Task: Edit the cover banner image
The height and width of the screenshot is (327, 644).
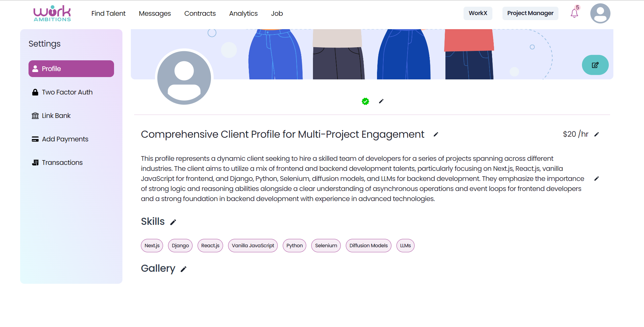Action: [x=595, y=65]
